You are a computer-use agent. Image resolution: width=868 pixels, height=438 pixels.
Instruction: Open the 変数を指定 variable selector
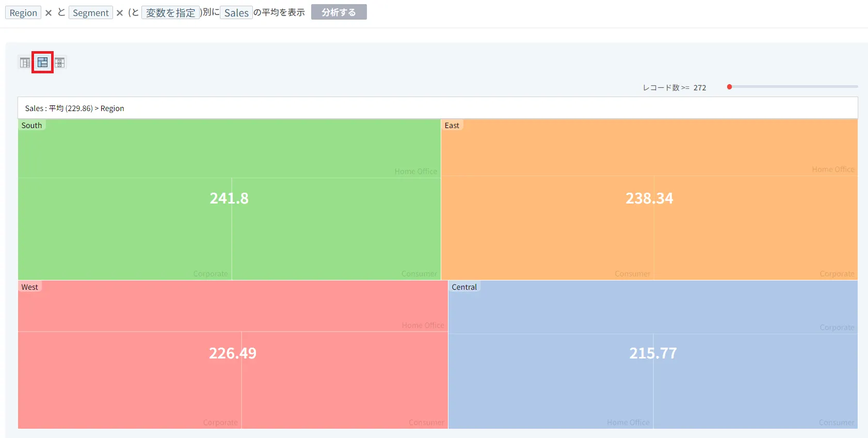coord(170,12)
